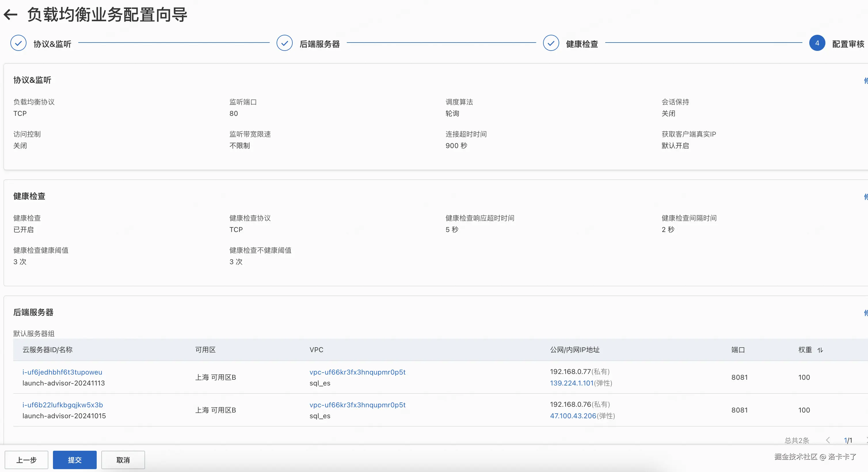Image resolution: width=868 pixels, height=472 pixels.
Task: Click the 协议&监听 step label
Action: (52, 44)
